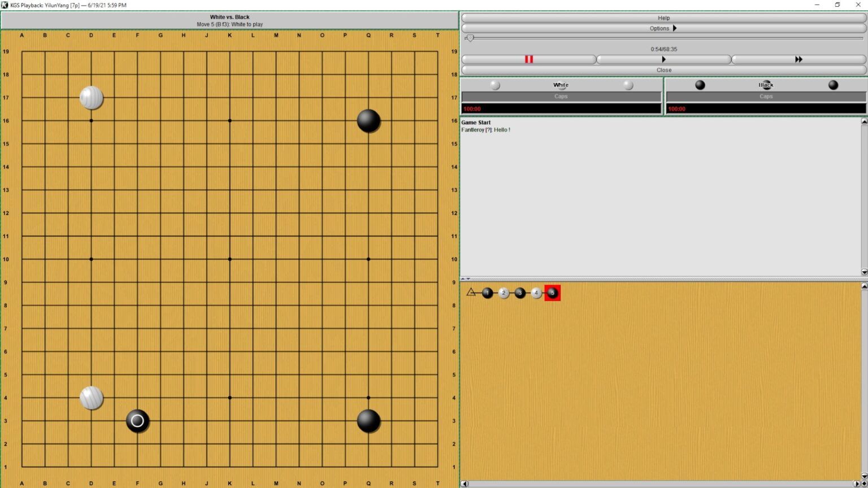Click the pause icon
The width and height of the screenshot is (868, 488).
[528, 59]
